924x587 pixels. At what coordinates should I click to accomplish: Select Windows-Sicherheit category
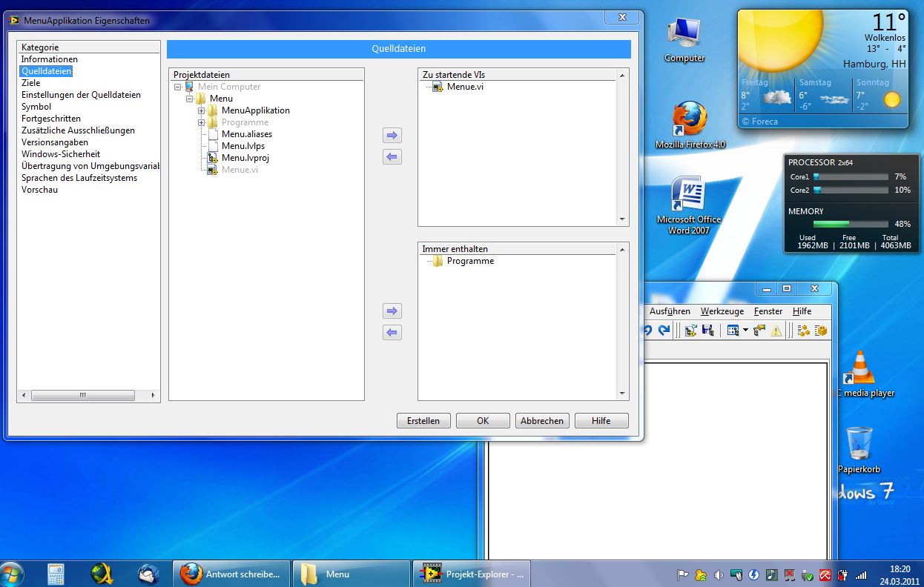tap(61, 154)
